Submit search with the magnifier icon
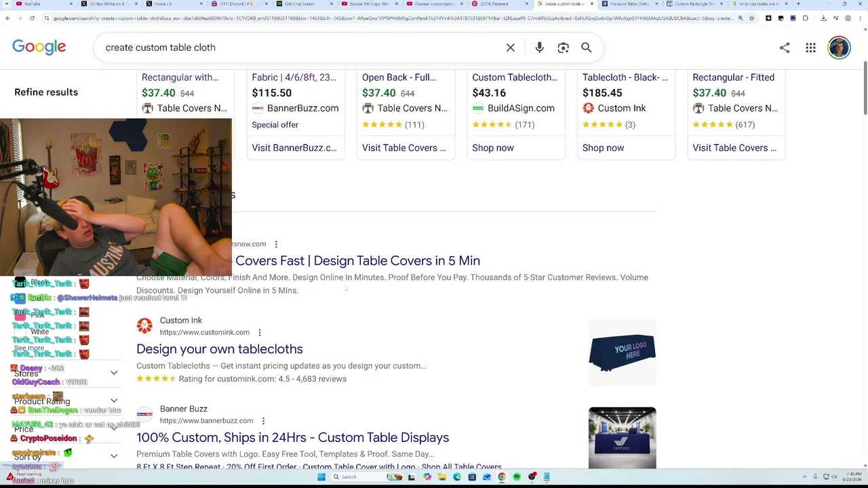The width and height of the screenshot is (868, 488). (587, 47)
